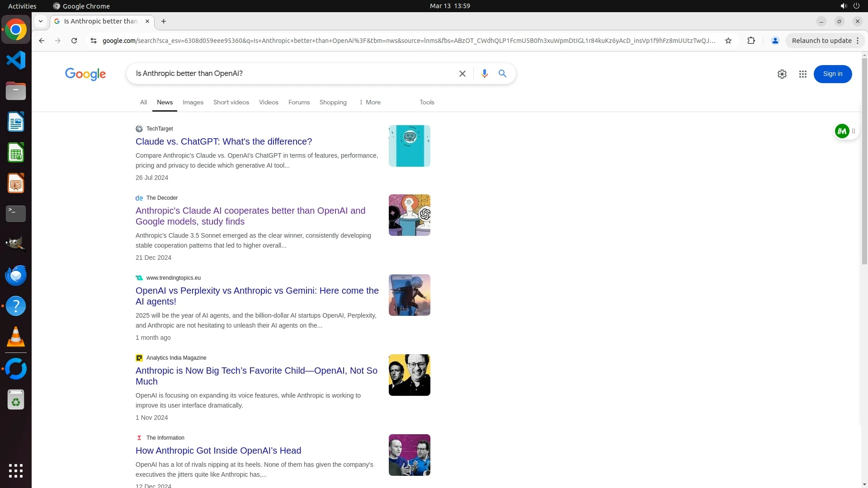This screenshot has width=868, height=488.
Task: Open Google quick settings gear icon
Action: tap(782, 74)
